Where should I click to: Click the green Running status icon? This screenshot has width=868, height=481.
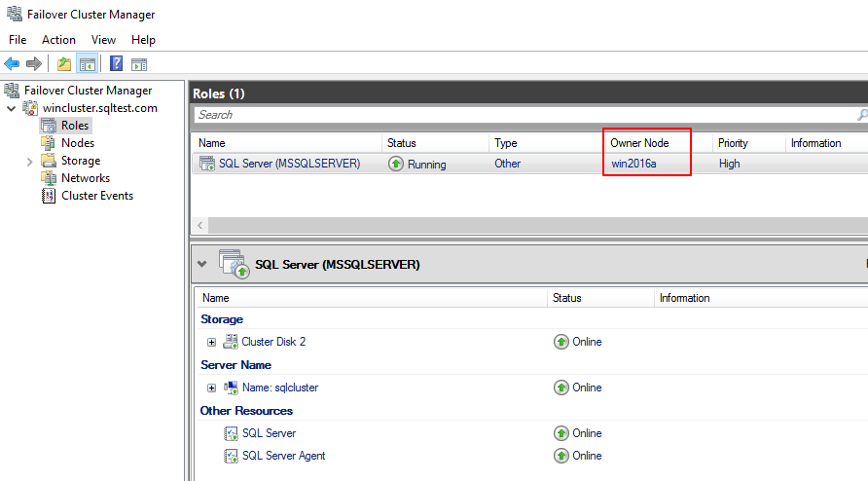[396, 164]
